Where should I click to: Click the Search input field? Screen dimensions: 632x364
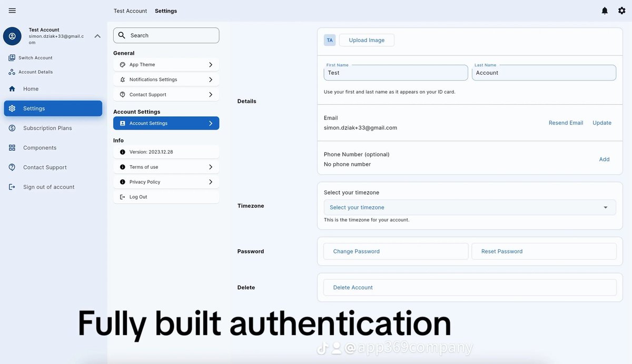(x=166, y=35)
